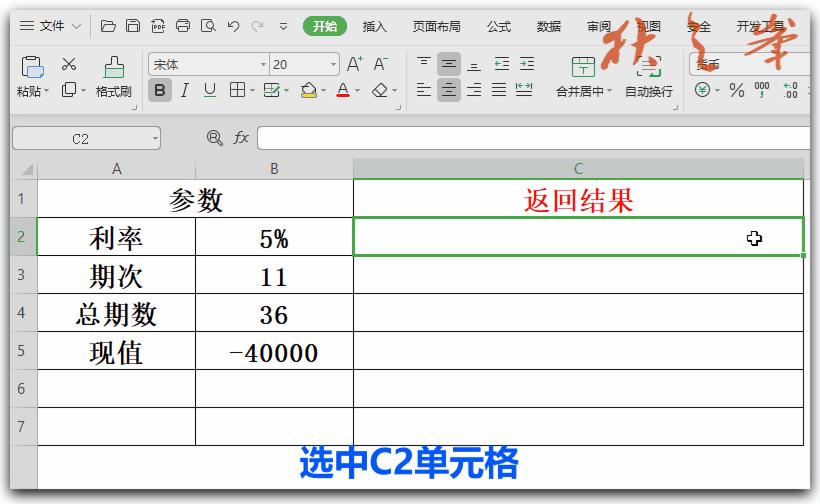Open the currency symbol dropdown
This screenshot has width=820, height=504.
coord(717,91)
